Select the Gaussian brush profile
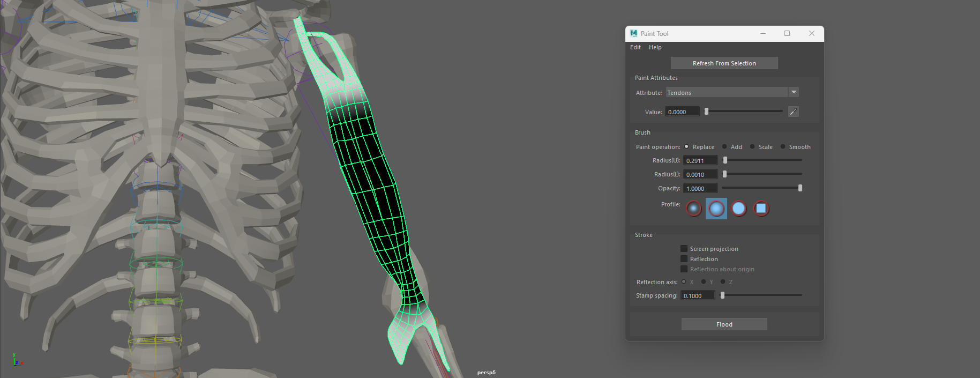980x378 pixels. (x=694, y=209)
